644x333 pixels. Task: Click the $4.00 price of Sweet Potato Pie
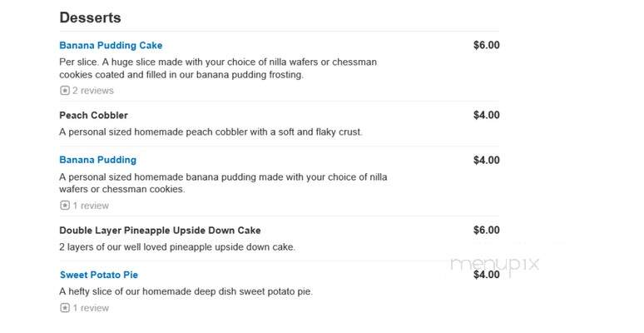(486, 275)
